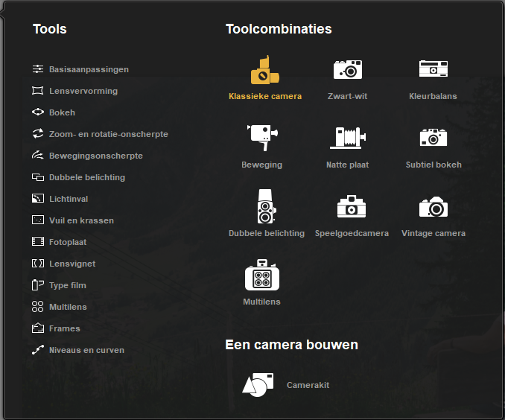Click the Klassieke camera label
The image size is (505, 420).
tap(265, 96)
